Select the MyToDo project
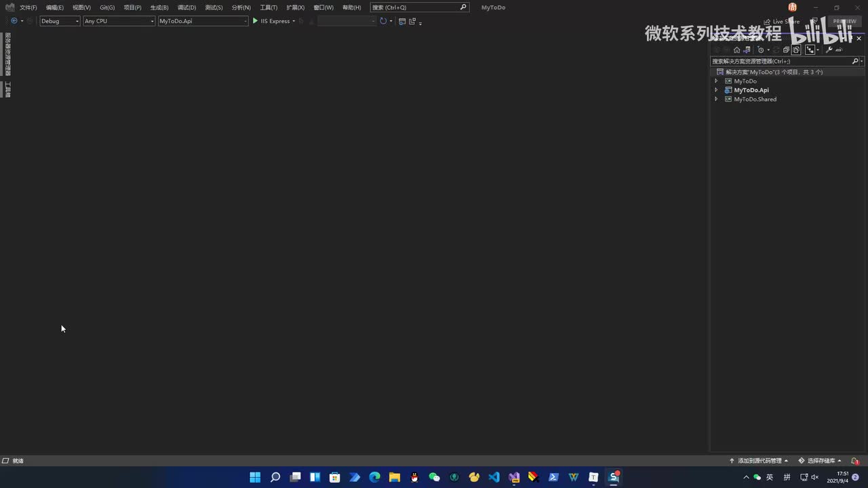Viewport: 868px width, 488px height. click(745, 81)
